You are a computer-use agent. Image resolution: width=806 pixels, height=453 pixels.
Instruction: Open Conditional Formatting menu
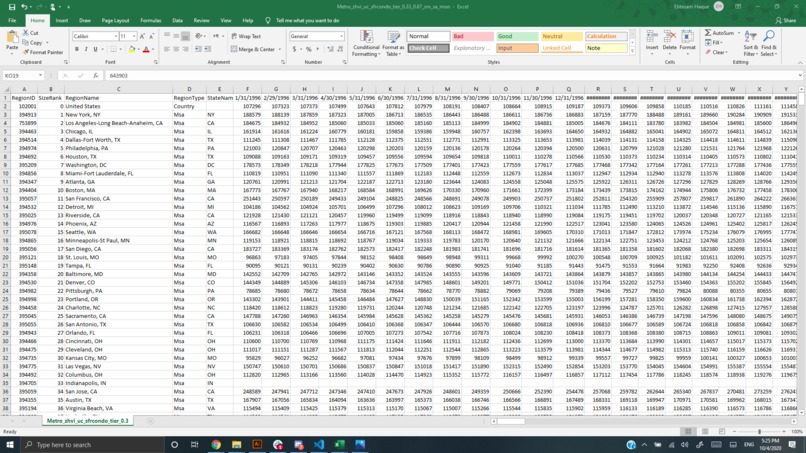click(366, 43)
